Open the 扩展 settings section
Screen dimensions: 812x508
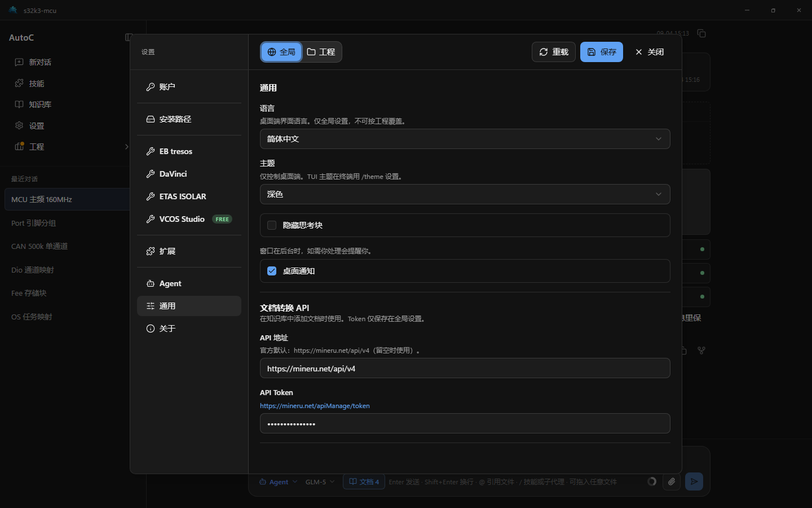(x=189, y=251)
